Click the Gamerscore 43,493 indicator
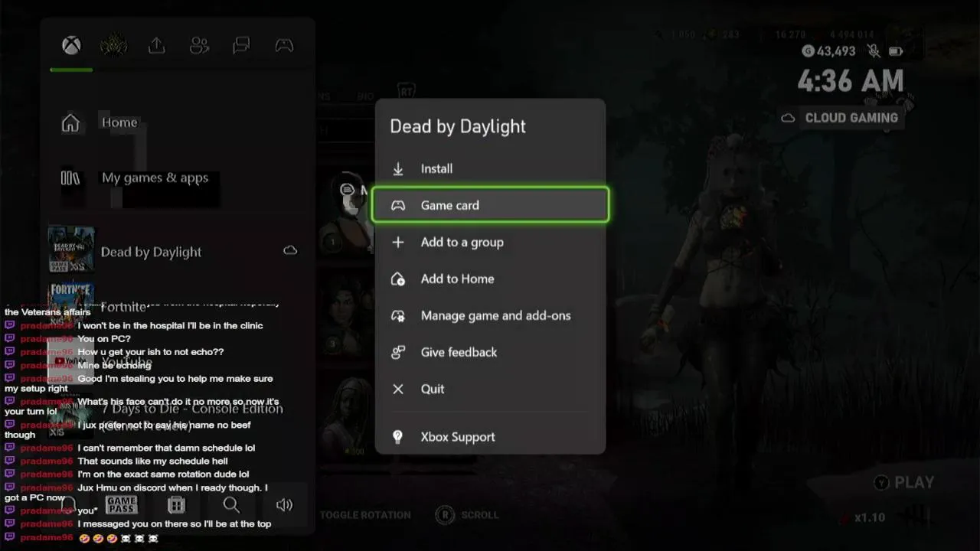 click(x=828, y=51)
